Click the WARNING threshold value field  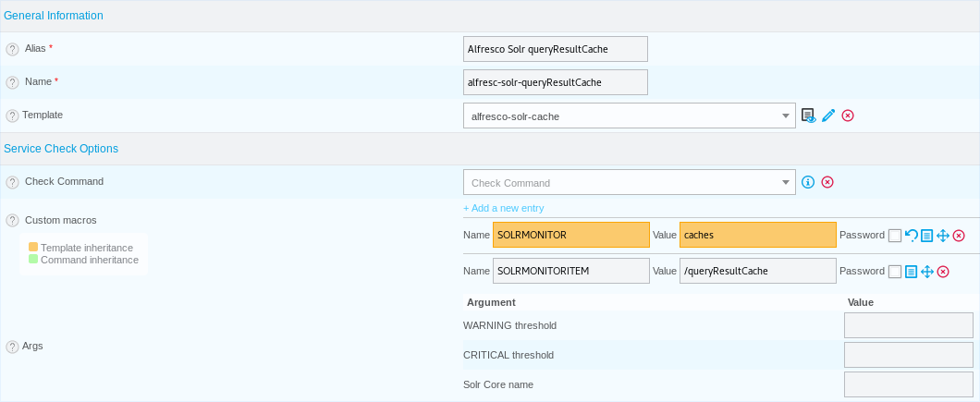pos(909,325)
